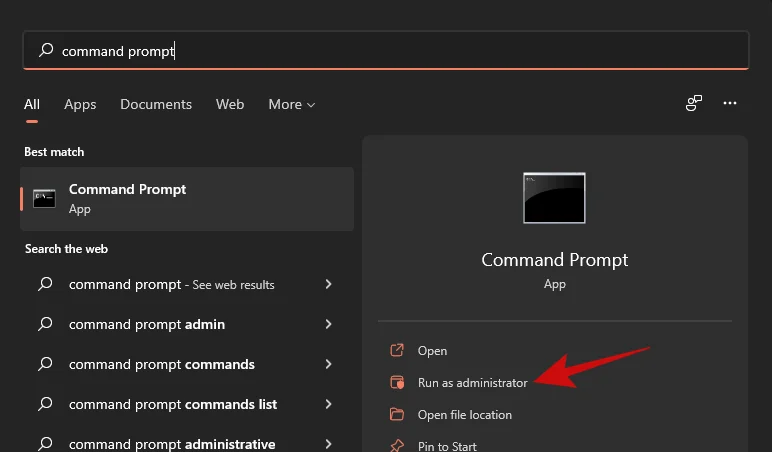Click the Open file location folder icon
Screen dimensions: 772x452
[x=397, y=414]
